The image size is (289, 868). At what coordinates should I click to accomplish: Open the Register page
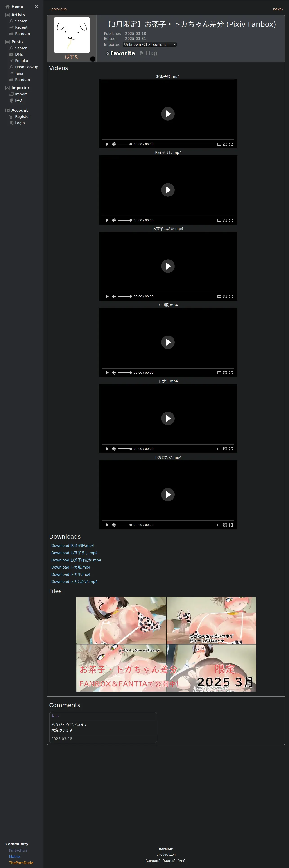pyautogui.click(x=20, y=116)
